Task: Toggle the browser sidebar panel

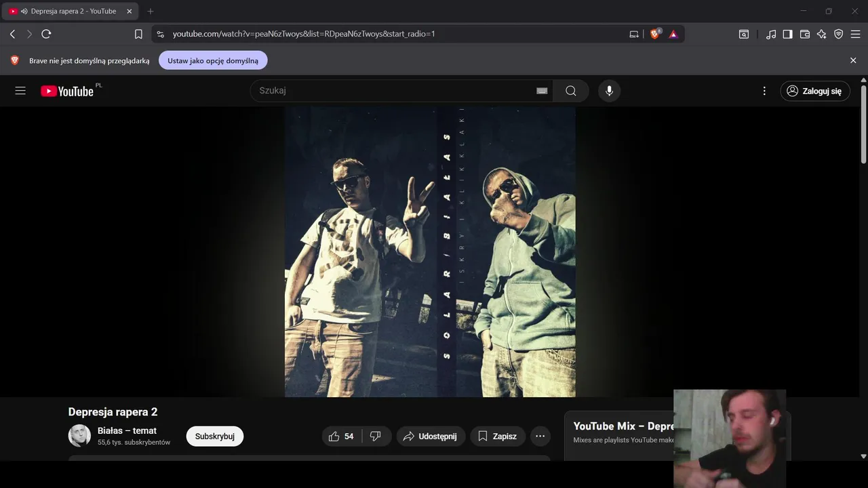Action: [787, 34]
